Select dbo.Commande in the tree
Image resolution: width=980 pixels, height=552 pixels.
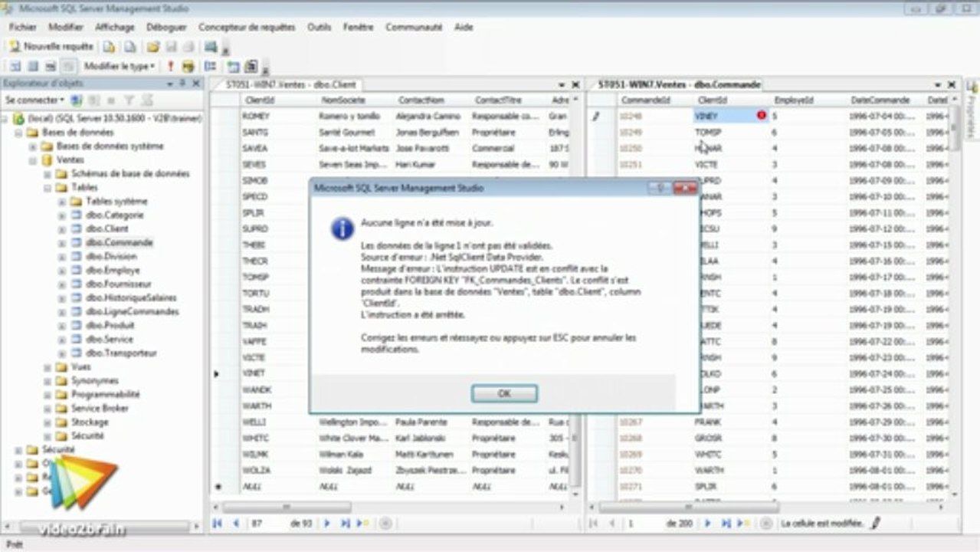pyautogui.click(x=120, y=243)
